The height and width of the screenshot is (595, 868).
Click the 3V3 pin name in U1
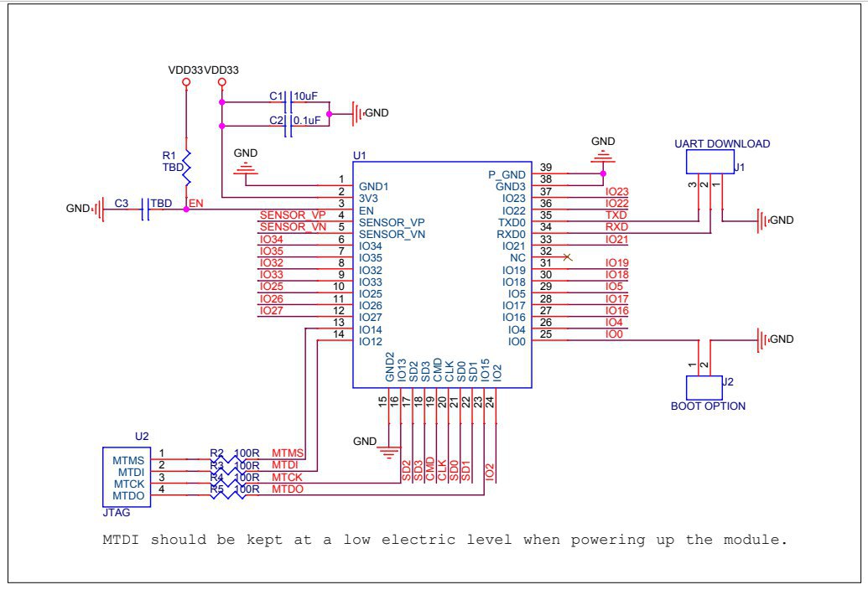click(x=369, y=199)
